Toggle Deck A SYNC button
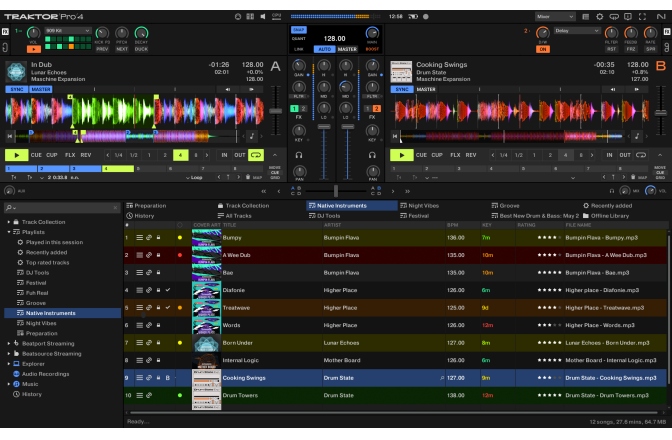Image resolution: width=672 pixels, height=440 pixels. click(17, 90)
